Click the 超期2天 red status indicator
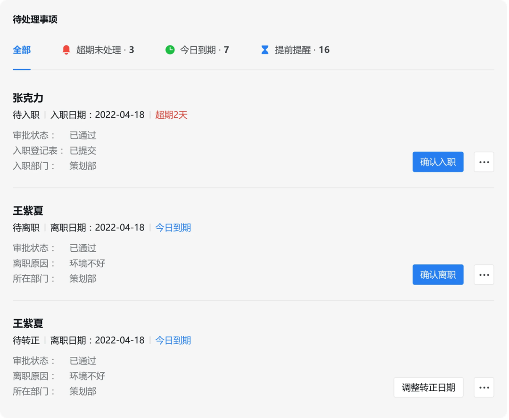The height and width of the screenshot is (420, 509). [x=171, y=115]
